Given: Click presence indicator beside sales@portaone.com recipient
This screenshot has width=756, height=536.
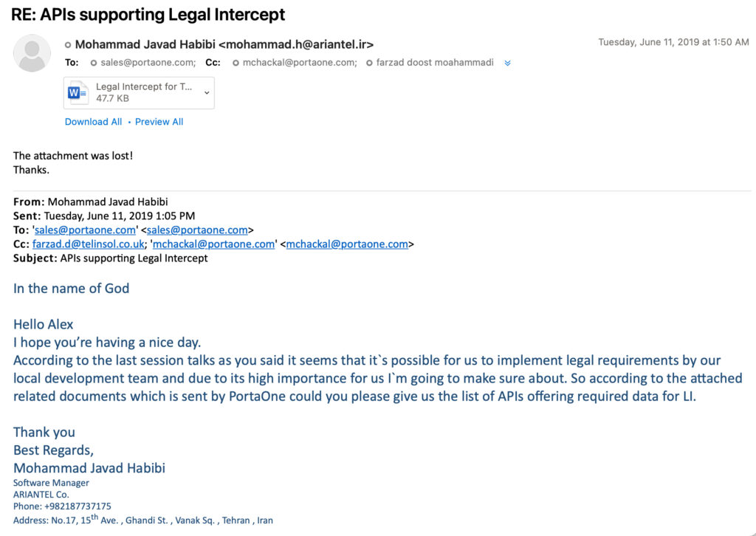Looking at the screenshot, I should (x=94, y=63).
